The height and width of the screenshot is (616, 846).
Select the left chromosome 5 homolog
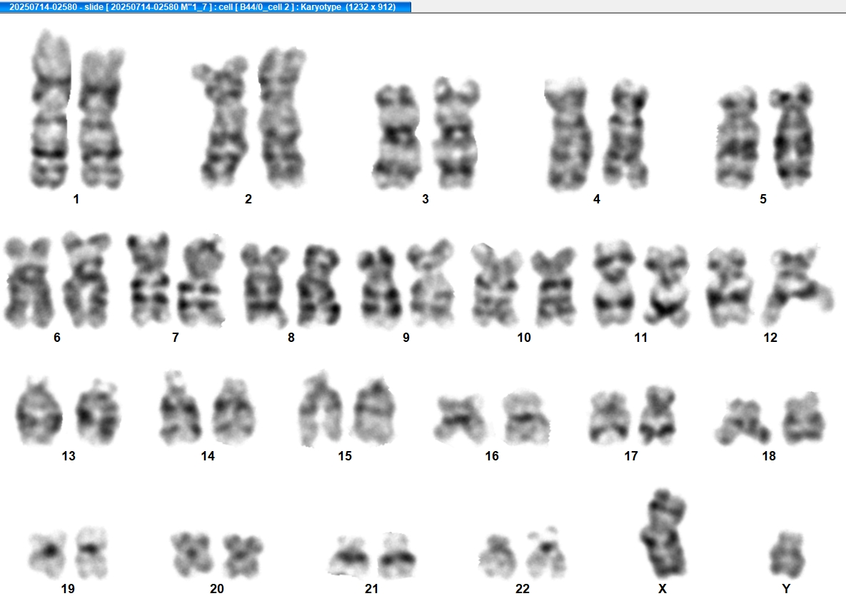(738, 137)
